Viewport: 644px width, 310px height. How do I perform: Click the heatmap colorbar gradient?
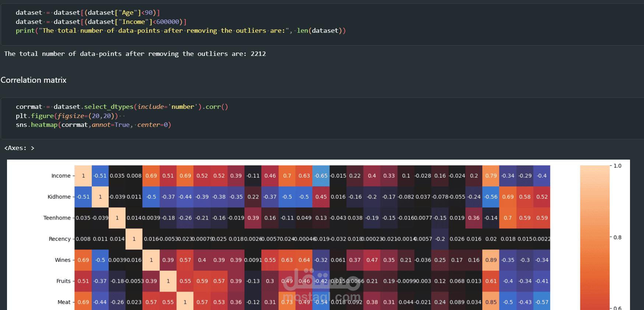595,238
